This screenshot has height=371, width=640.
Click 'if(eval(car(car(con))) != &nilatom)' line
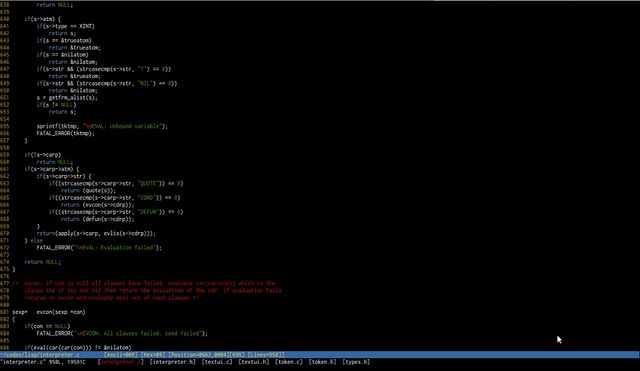(x=78, y=347)
